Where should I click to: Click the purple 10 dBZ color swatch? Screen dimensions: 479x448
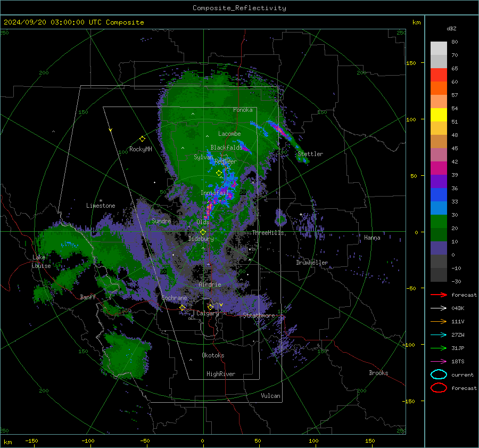439,248
